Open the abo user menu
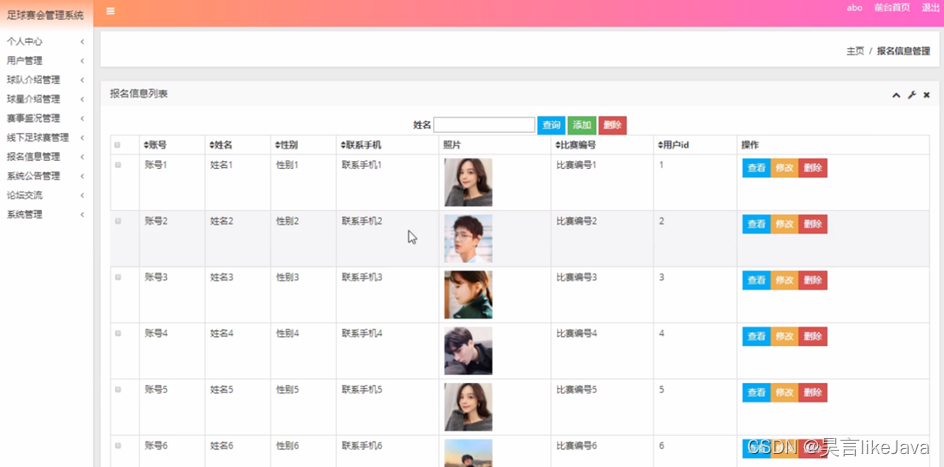Image resolution: width=944 pixels, height=467 pixels. click(854, 8)
